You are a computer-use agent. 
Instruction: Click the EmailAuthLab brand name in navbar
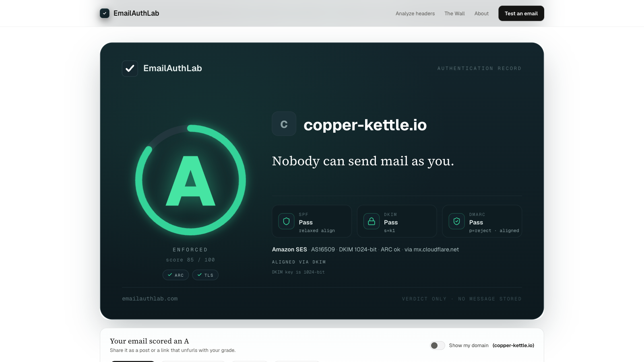click(136, 13)
